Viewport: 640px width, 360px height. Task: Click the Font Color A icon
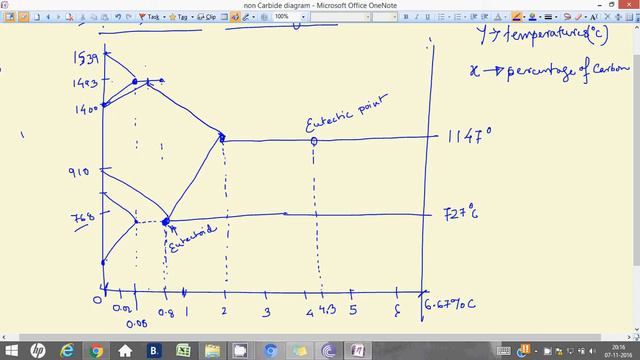(498, 17)
